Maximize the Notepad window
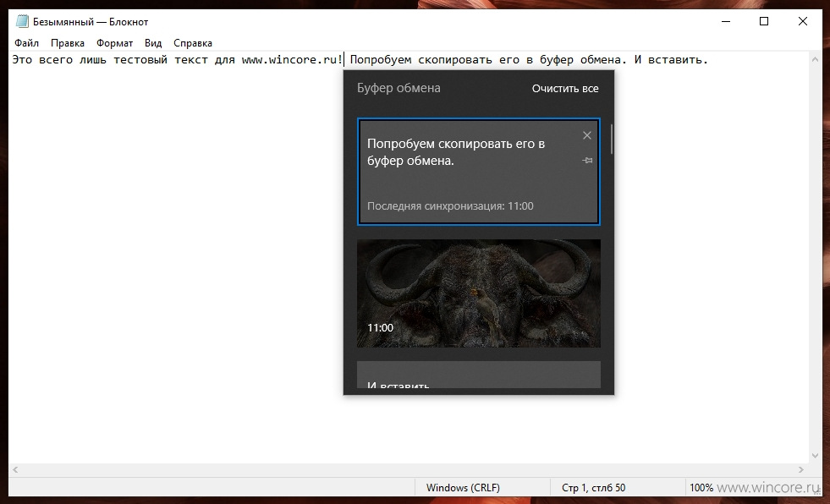 pos(764,21)
